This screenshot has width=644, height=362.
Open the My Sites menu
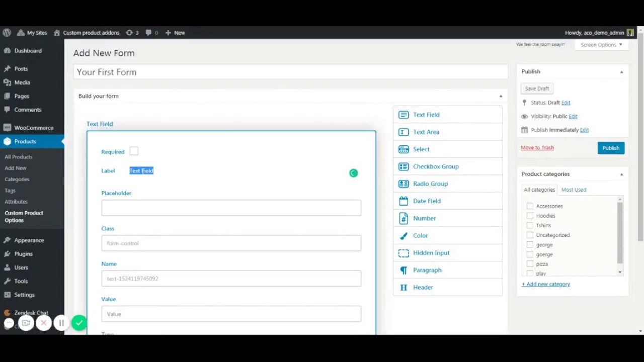point(32,33)
